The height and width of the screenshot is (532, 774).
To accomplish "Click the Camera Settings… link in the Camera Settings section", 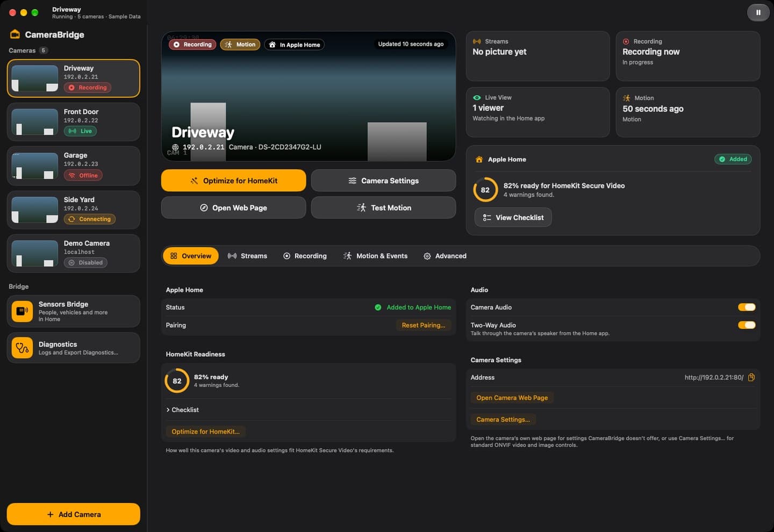I will coord(503,420).
